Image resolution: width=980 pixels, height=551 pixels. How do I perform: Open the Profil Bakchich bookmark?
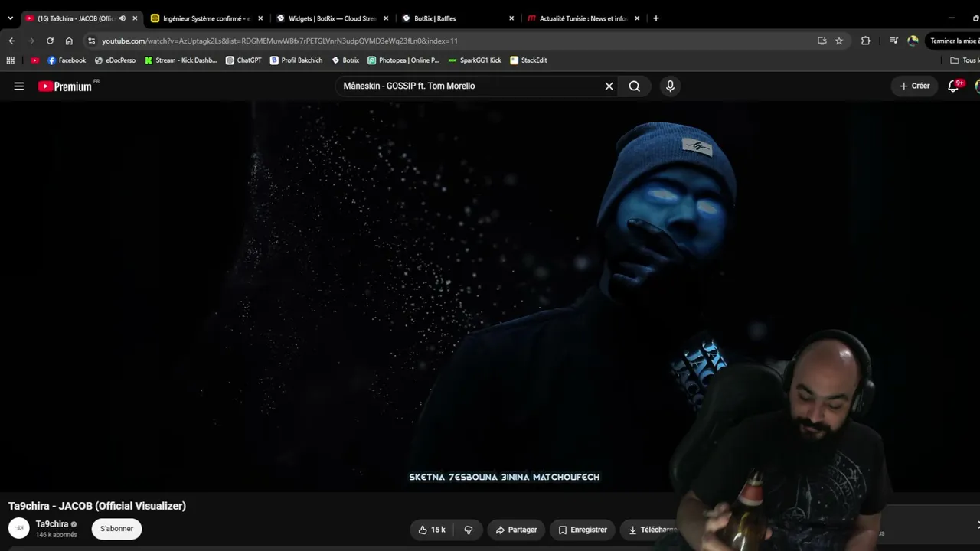tap(296, 60)
